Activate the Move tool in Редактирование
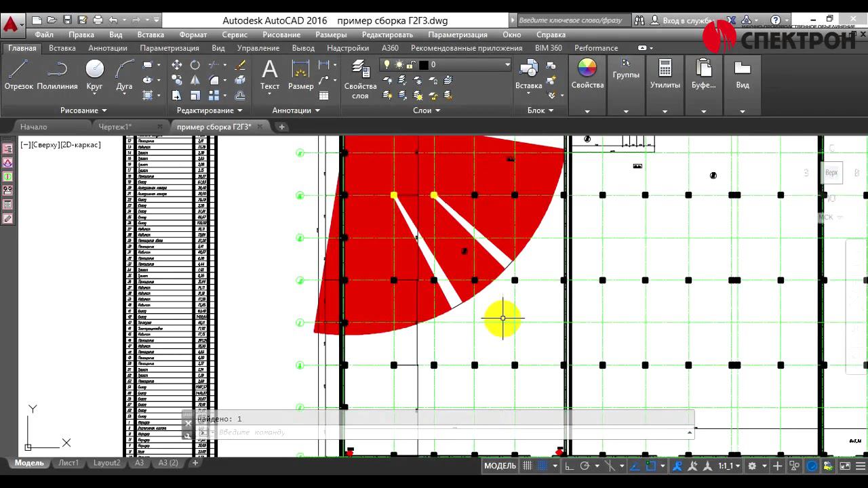This screenshot has height=488, width=868. tap(176, 65)
